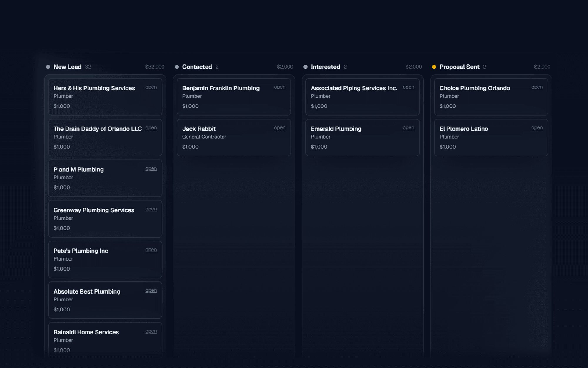The width and height of the screenshot is (588, 368).
Task: Click open on El Plomero Latino card
Action: click(537, 128)
